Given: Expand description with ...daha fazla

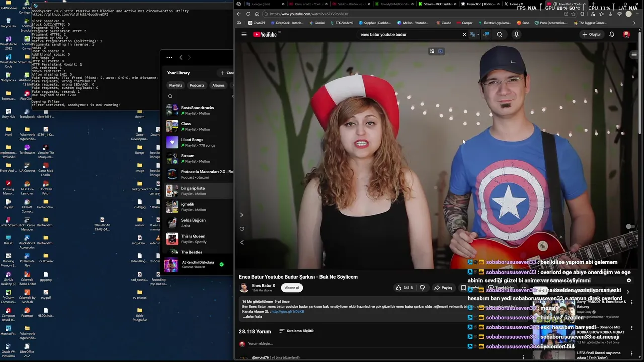Looking at the screenshot, I should [253, 317].
